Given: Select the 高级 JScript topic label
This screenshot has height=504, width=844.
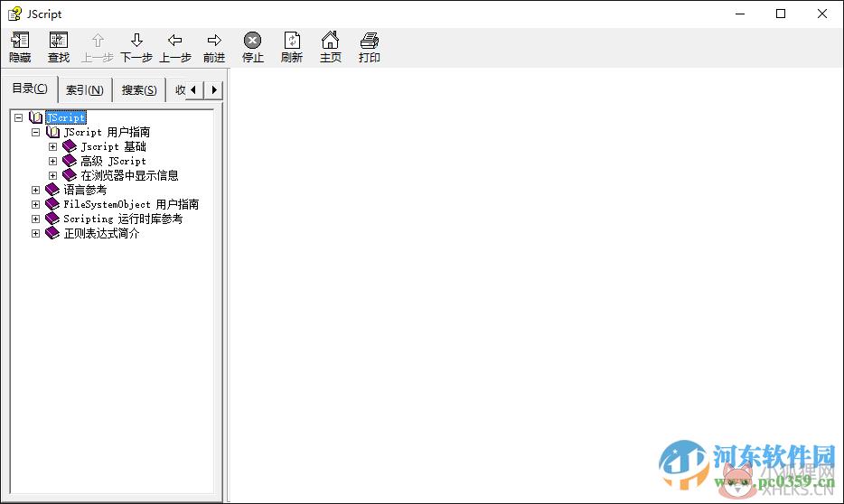Looking at the screenshot, I should pos(114,161).
